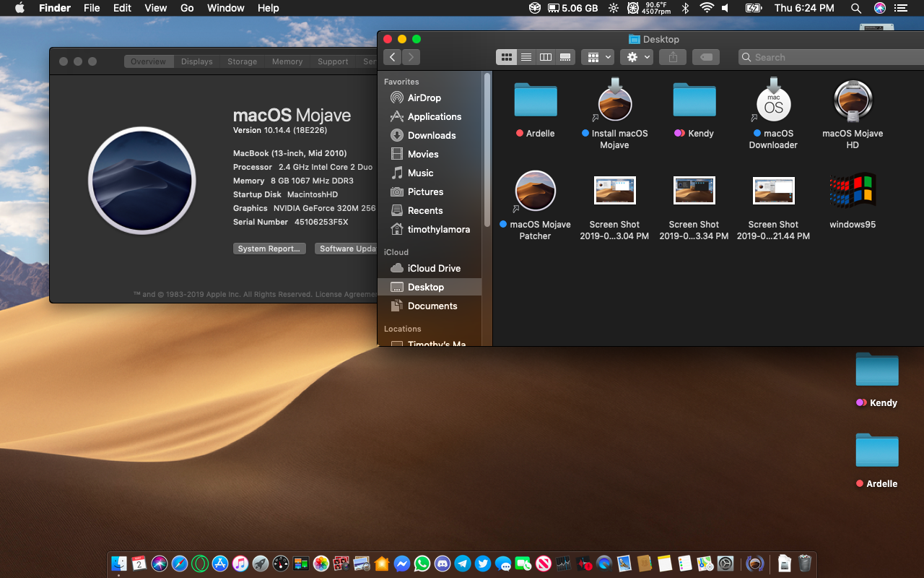Image resolution: width=924 pixels, height=578 pixels.
Task: Open Notification Center from menu bar
Action: 900,8
